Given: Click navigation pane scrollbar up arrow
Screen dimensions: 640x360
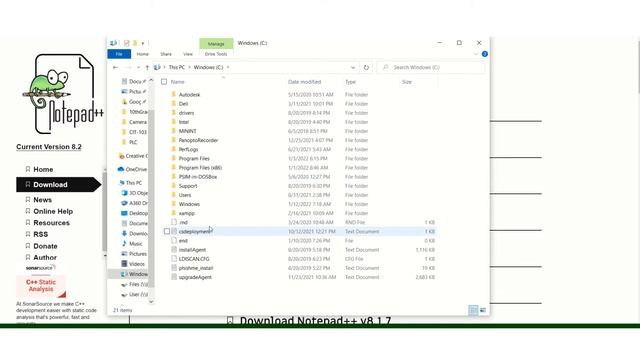Looking at the screenshot, I should click(151, 80).
